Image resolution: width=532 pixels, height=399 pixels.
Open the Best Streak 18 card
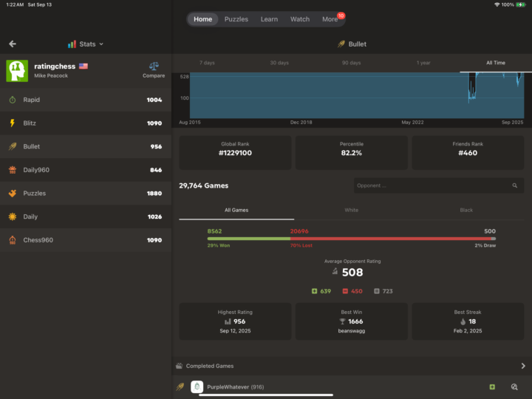tap(468, 321)
